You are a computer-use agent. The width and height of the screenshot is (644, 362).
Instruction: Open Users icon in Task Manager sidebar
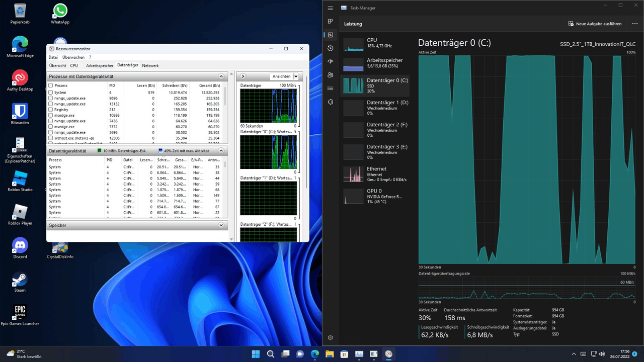click(330, 75)
